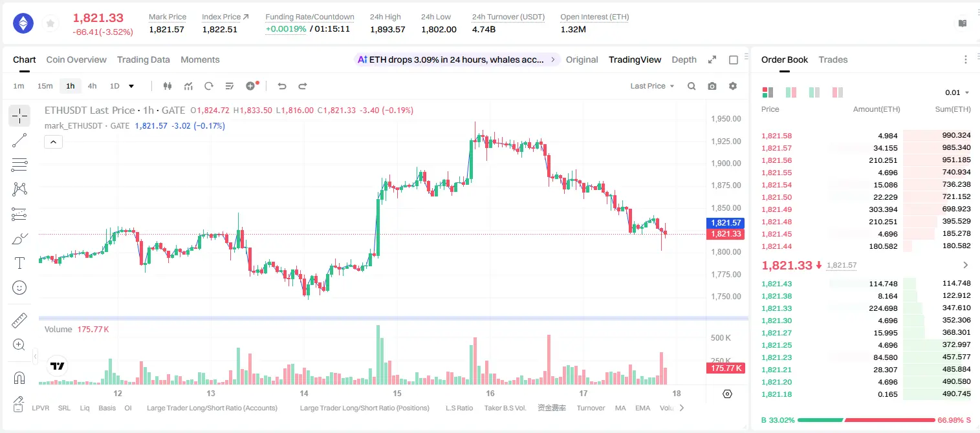Show only buy orders in order book

814,92
